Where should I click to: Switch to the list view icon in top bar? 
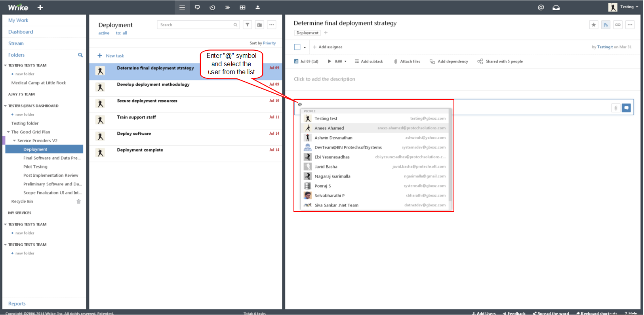point(182,8)
